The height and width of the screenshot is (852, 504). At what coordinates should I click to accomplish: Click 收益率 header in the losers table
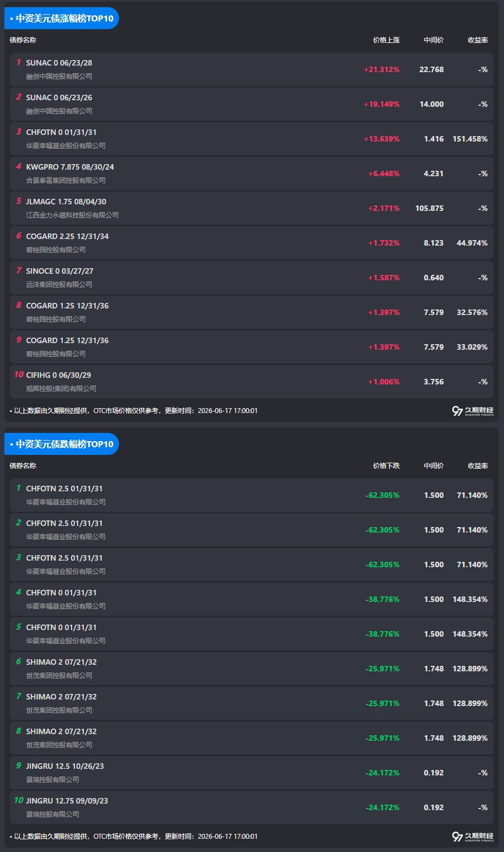coord(478,466)
